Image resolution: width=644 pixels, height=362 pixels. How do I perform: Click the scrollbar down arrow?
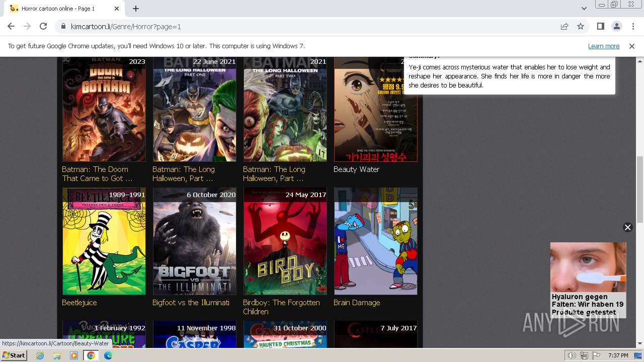pos(639,344)
